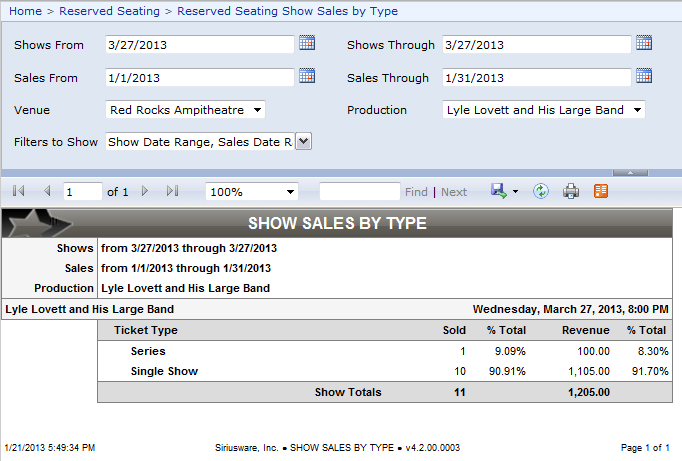Open the zoom level dropdown
Viewport: 682px width, 461px height.
point(252,191)
